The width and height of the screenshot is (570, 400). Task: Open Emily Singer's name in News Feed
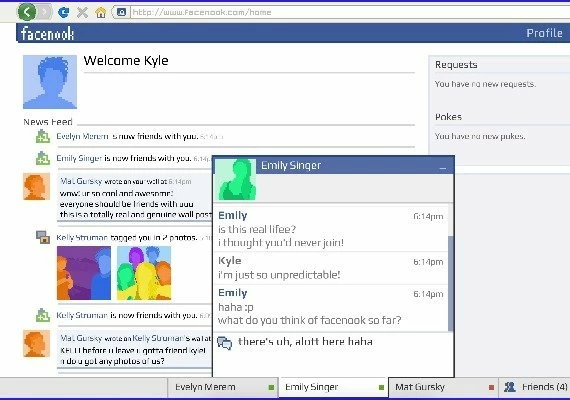pyautogui.click(x=79, y=158)
